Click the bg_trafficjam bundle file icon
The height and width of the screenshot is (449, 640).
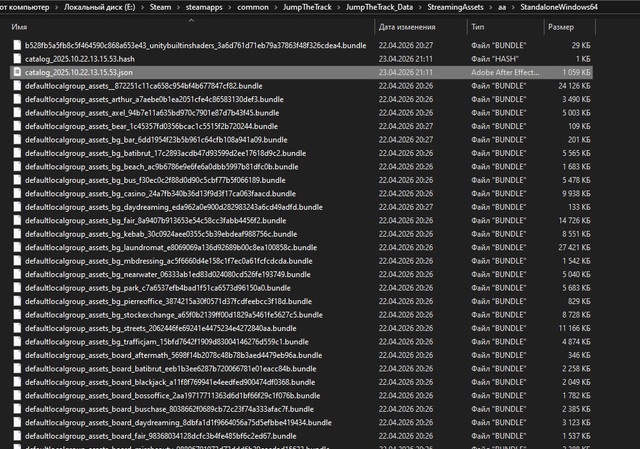coord(17,342)
